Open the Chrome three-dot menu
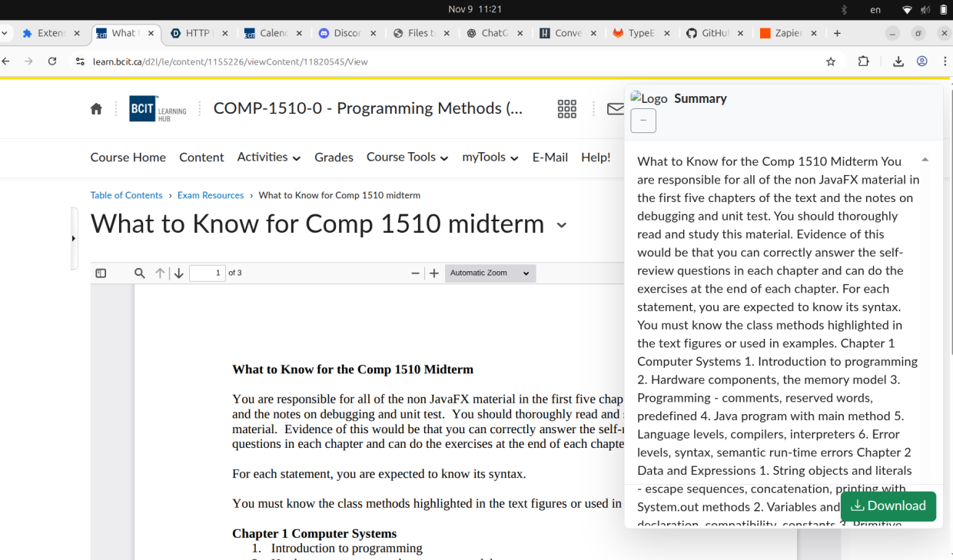This screenshot has height=560, width=953. (945, 61)
